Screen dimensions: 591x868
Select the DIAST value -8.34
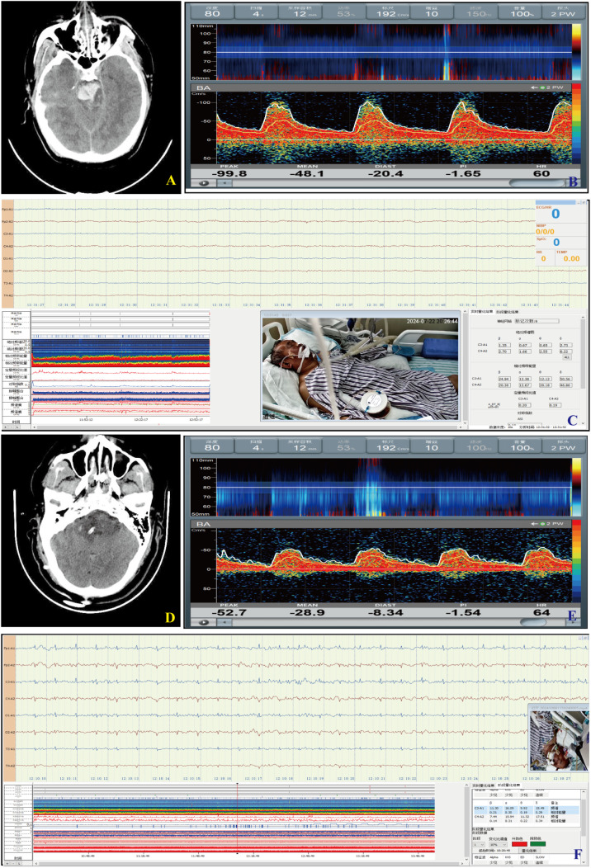[385, 612]
